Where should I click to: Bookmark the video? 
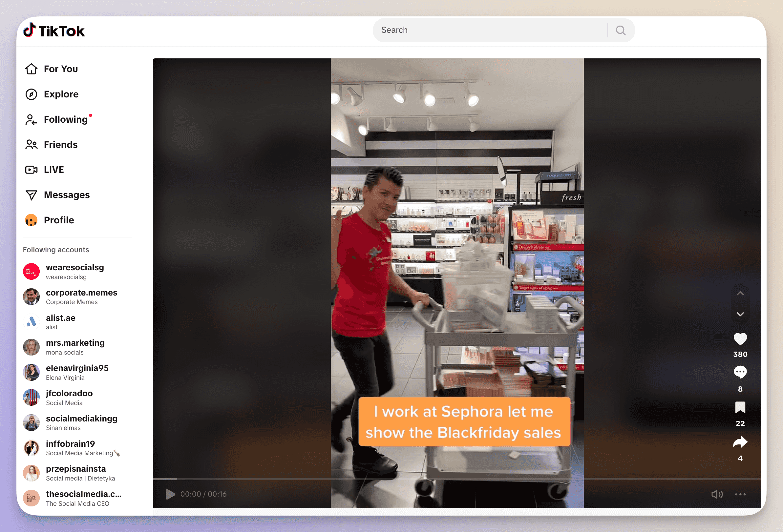pyautogui.click(x=740, y=407)
